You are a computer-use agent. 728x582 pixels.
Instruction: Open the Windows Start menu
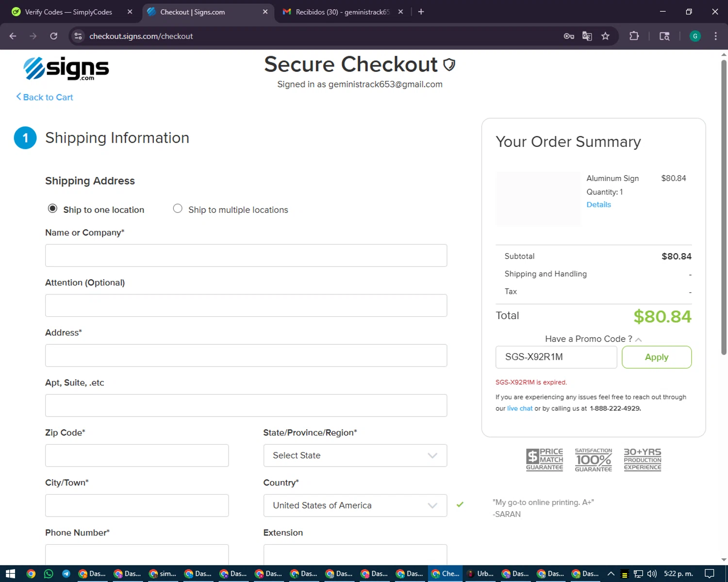(x=10, y=574)
